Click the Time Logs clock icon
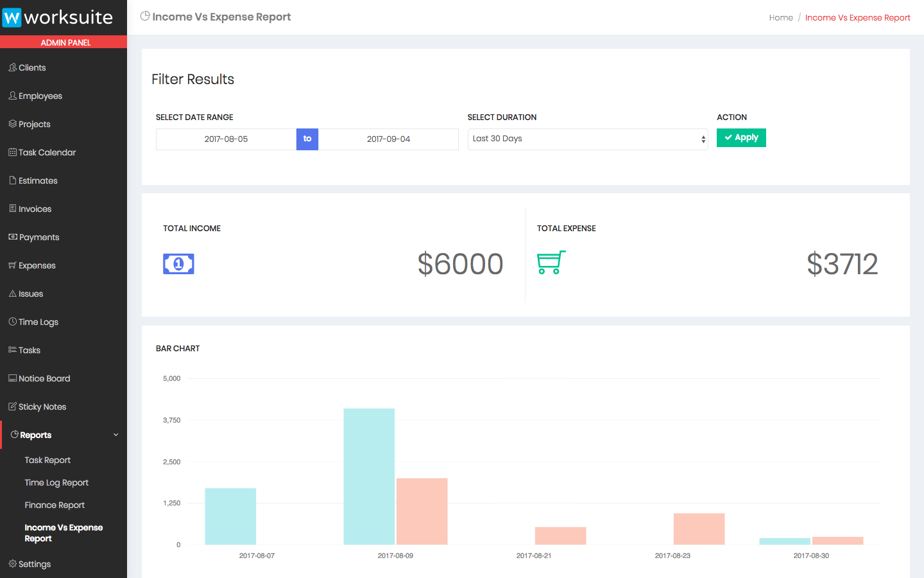The width and height of the screenshot is (924, 578). 12,322
